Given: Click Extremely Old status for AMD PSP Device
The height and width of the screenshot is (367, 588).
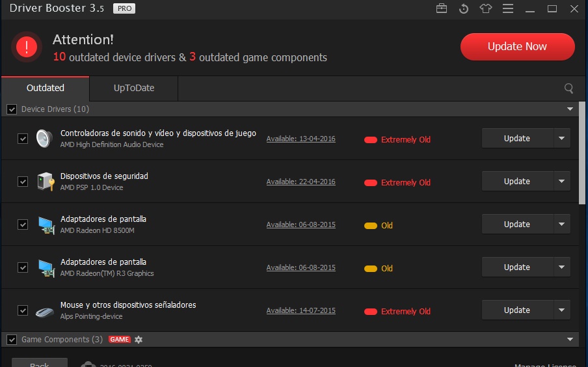Looking at the screenshot, I should pos(406,183).
